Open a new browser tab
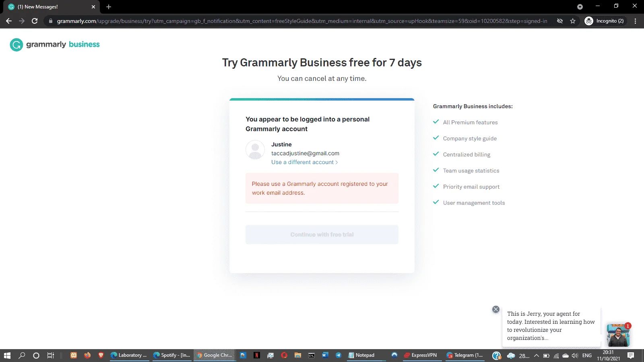This screenshot has height=362, width=644. (x=109, y=7)
